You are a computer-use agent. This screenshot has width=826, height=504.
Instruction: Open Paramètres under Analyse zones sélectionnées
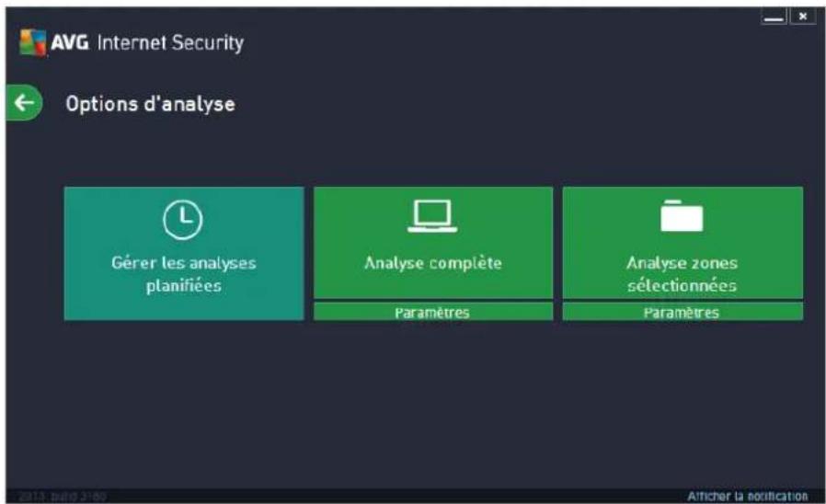pos(683,313)
